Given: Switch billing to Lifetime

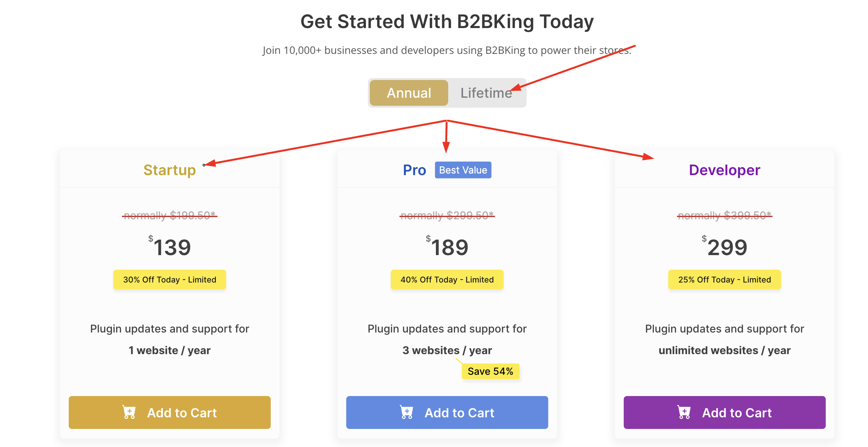Looking at the screenshot, I should point(486,93).
